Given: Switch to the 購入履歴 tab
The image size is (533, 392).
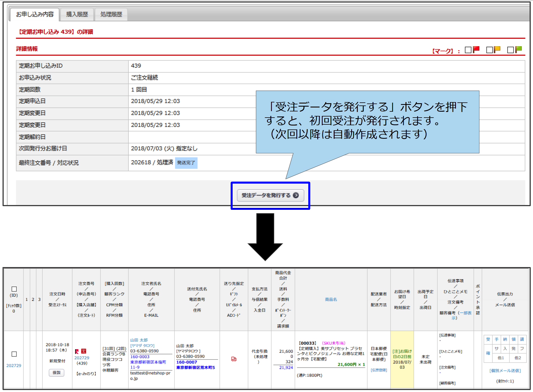Looking at the screenshot, I should (77, 14).
